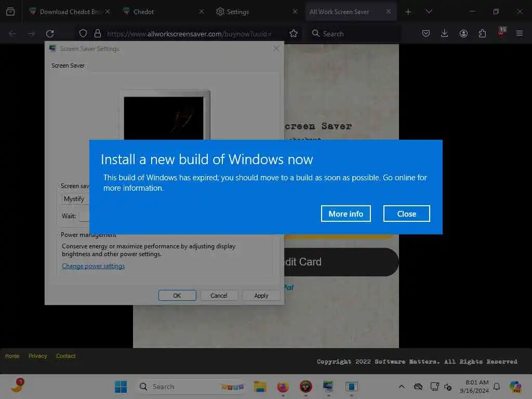Show site security info via lock icon
This screenshot has height=399, width=532.
[98, 33]
